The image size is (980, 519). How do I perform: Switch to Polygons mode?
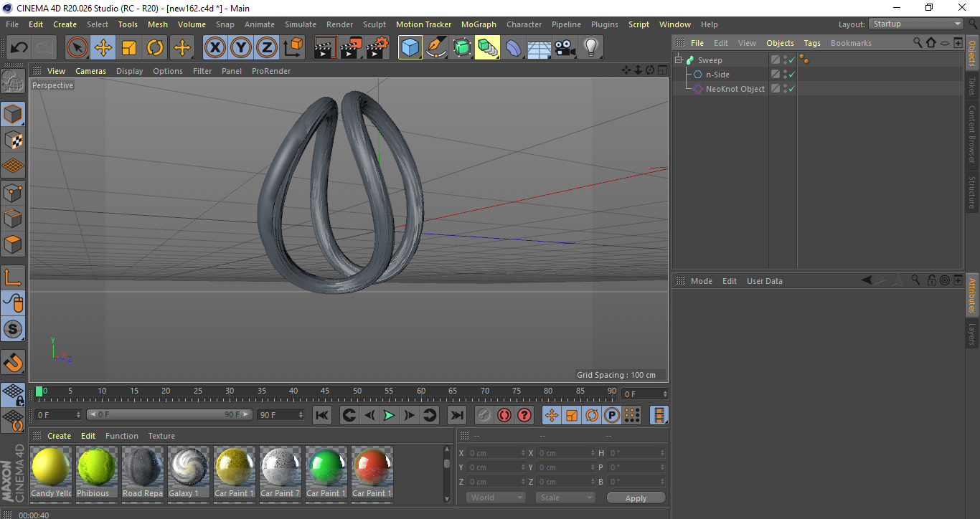coord(13,244)
